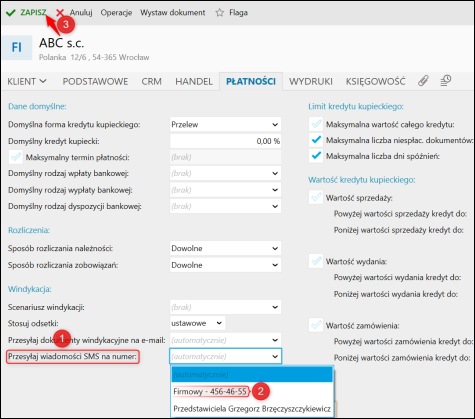This screenshot has width=475, height=419.
Task: Click the Flaga button label
Action: (238, 13)
